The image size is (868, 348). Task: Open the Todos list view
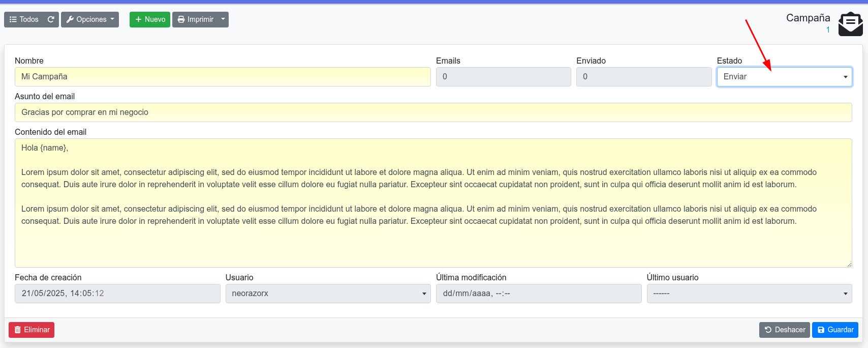pyautogui.click(x=24, y=19)
